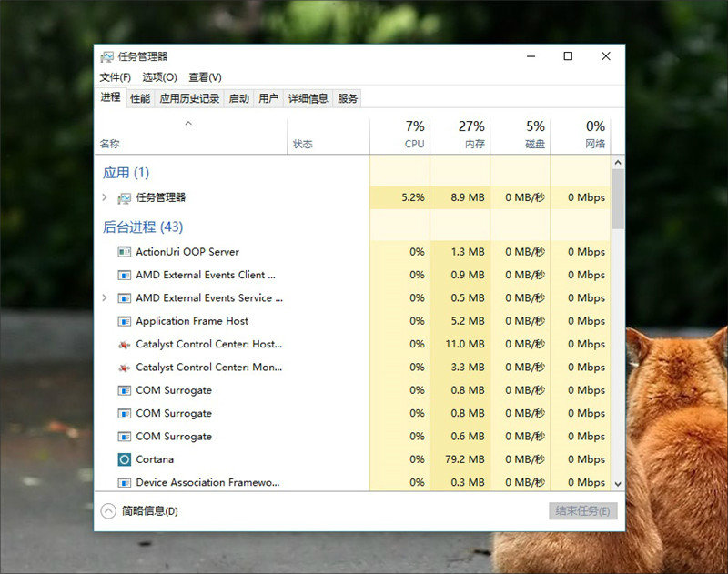Screen dimensions: 728x574
Task: Switch to the 启动 tab
Action: point(238,98)
